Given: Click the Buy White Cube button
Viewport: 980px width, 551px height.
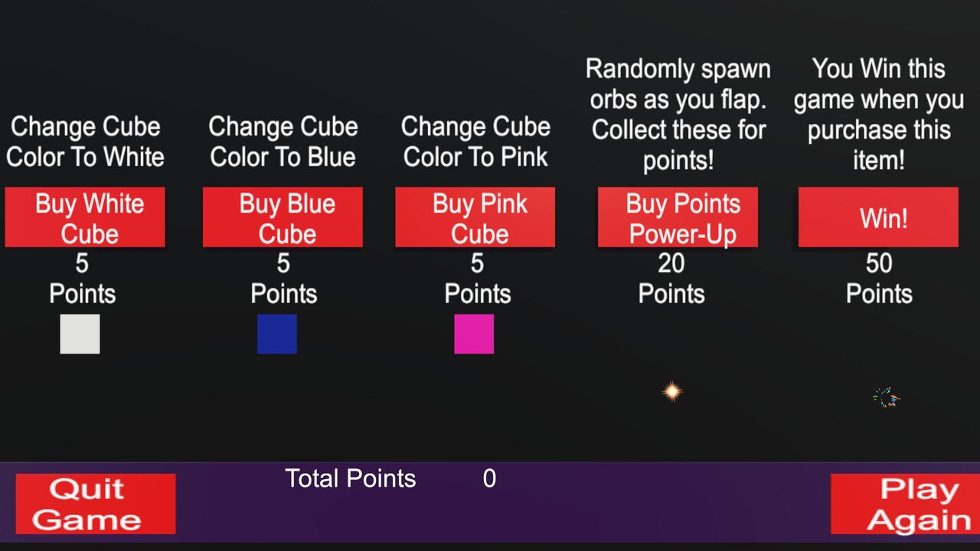Looking at the screenshot, I should point(85,217).
